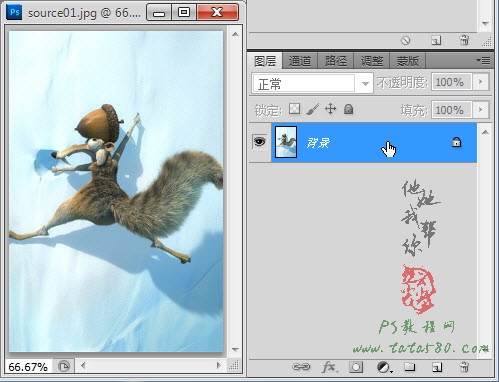Create a new adjustment layer

tap(384, 367)
